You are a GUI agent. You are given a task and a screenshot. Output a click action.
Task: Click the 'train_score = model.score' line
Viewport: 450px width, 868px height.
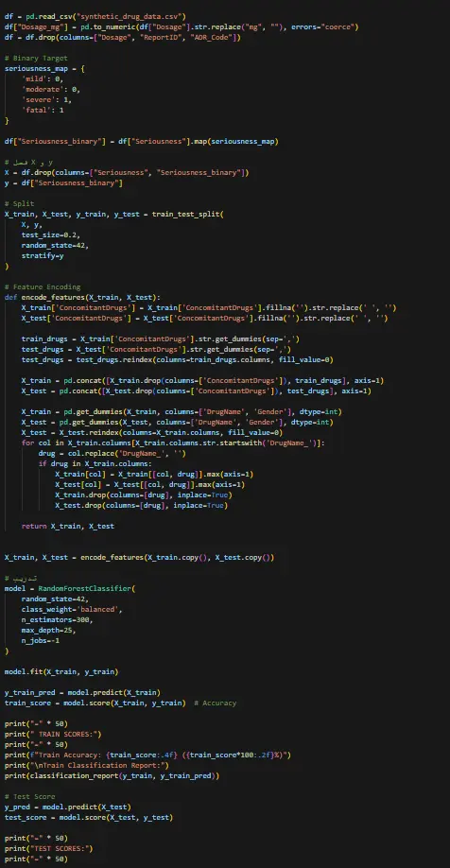point(95,703)
